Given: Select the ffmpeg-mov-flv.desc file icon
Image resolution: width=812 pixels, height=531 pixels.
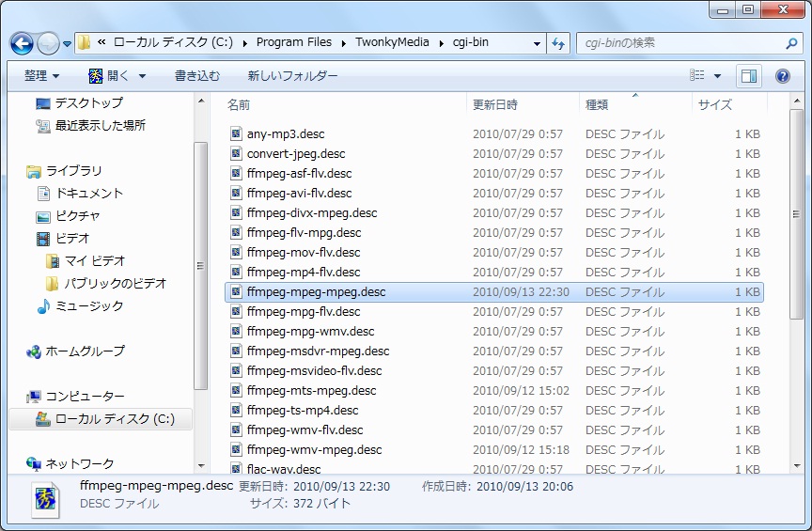Looking at the screenshot, I should tap(236, 252).
